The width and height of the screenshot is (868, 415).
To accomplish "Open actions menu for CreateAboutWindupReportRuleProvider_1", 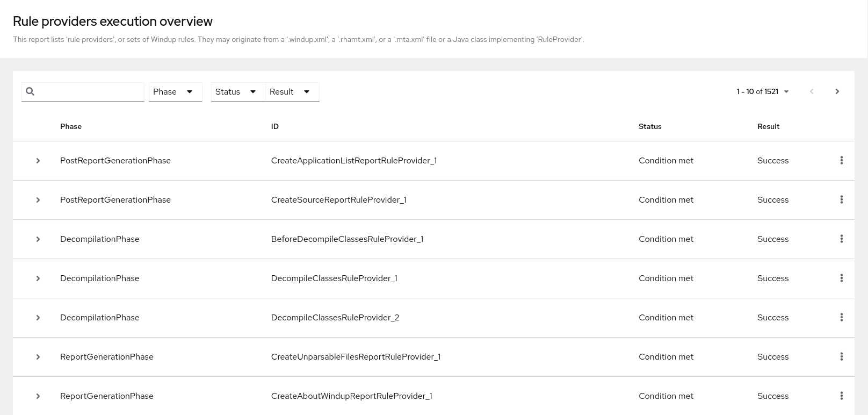I will pyautogui.click(x=841, y=396).
